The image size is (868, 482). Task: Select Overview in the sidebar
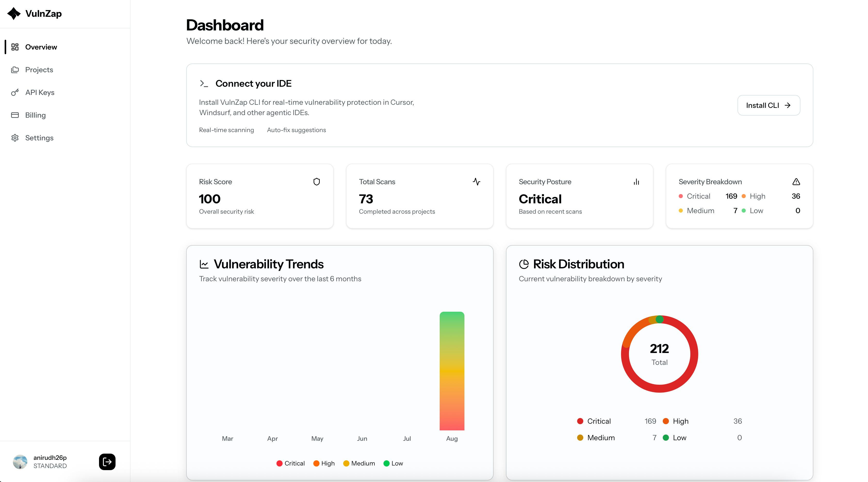click(x=41, y=47)
